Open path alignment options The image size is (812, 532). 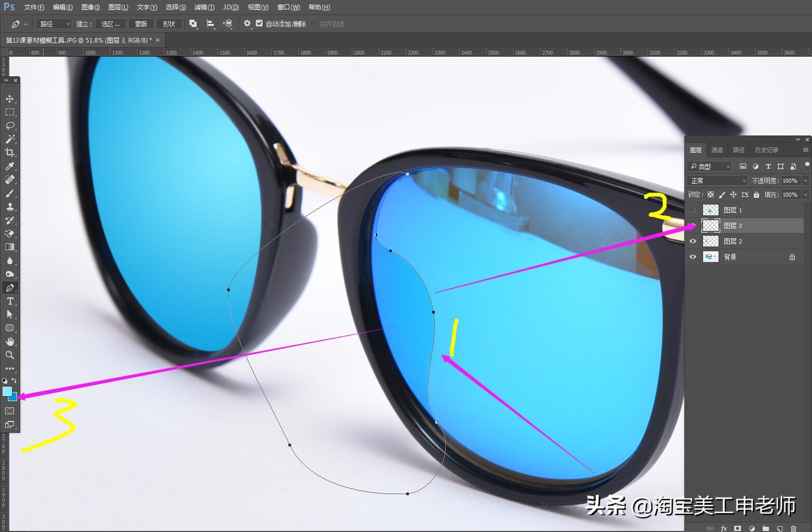click(x=211, y=24)
